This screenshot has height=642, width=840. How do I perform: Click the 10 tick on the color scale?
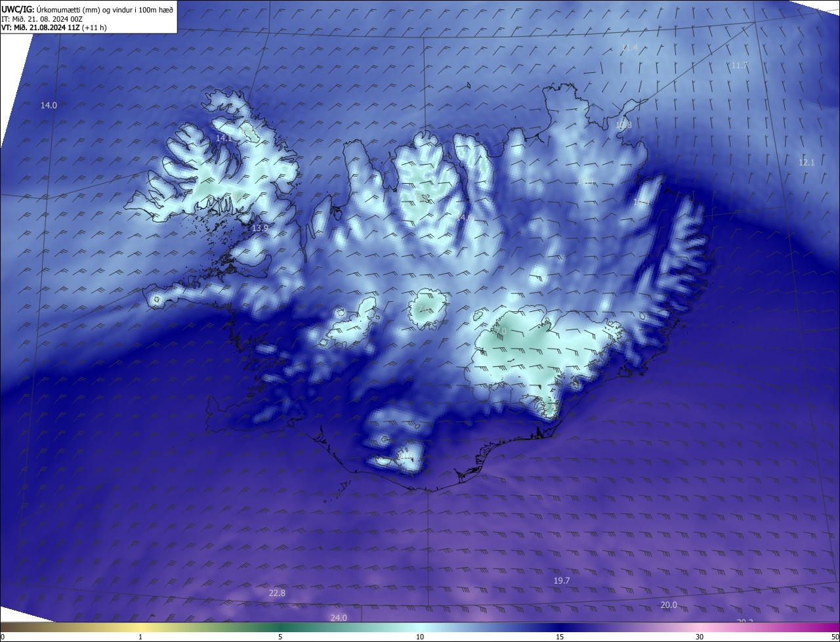coord(420,637)
